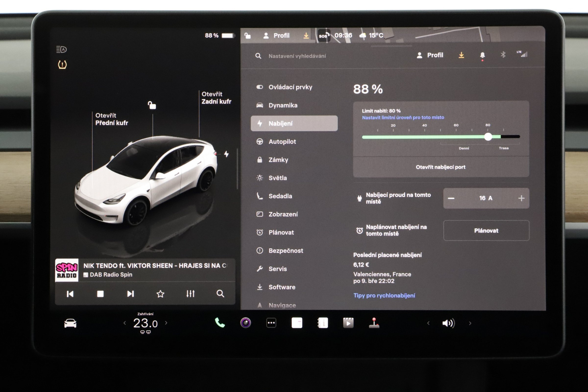Image resolution: width=588 pixels, height=392 pixels.
Task: Toggle the car lock icon above vehicle
Action: pos(152,106)
